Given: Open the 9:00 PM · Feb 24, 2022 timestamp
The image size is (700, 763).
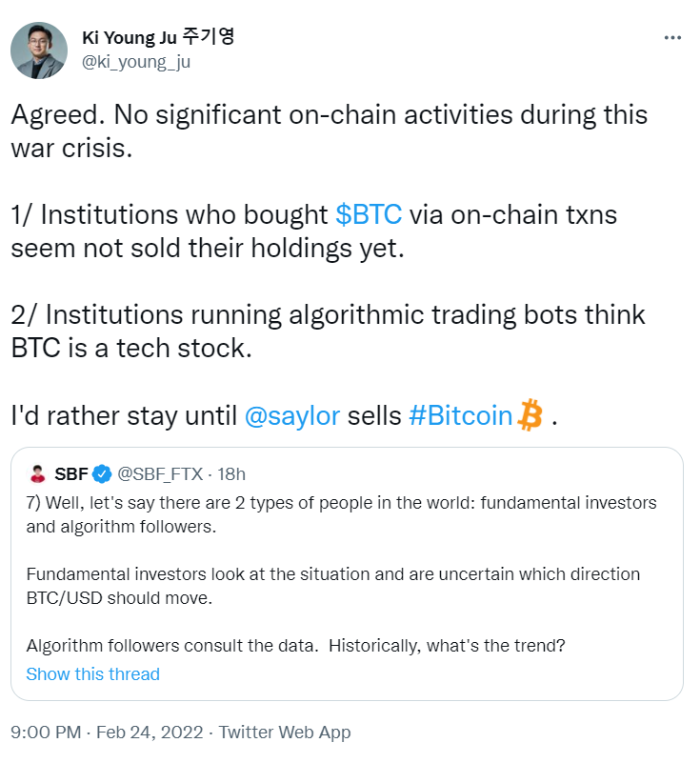Looking at the screenshot, I should (106, 733).
